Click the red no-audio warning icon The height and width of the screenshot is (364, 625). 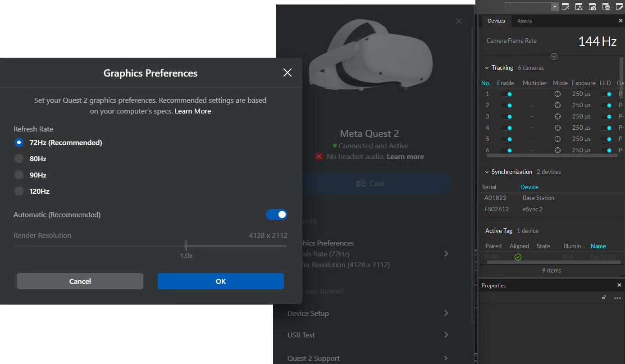point(319,156)
